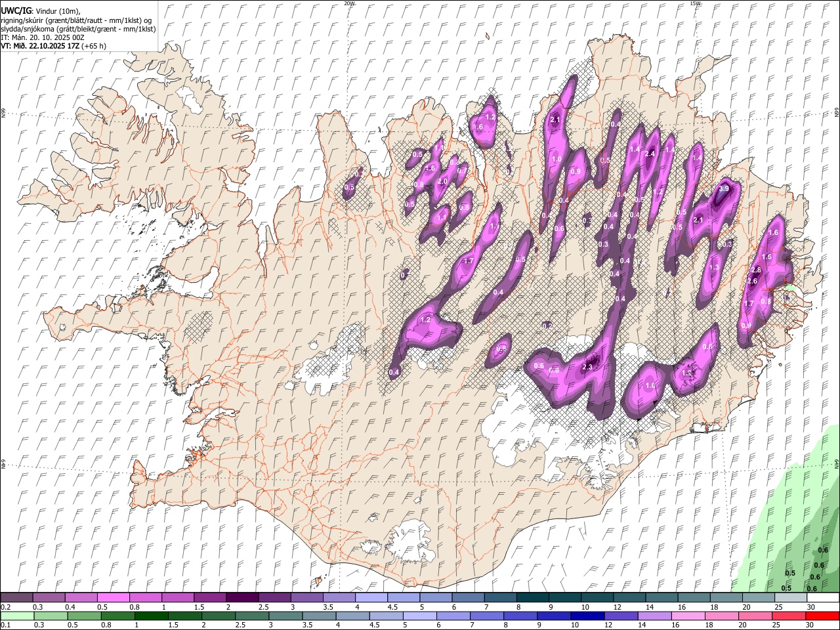Click the darkest green 1–1.5 rain legend swatch

151,616
